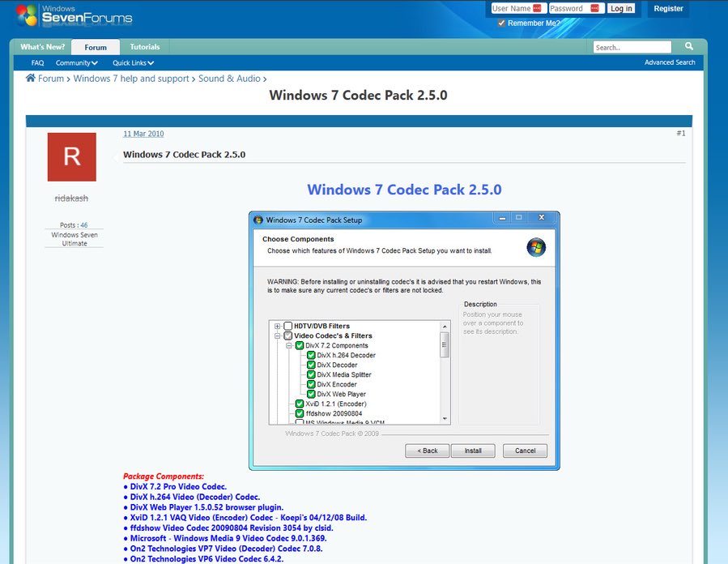Toggle Video Codec's & Filters checkbox
The width and height of the screenshot is (728, 564).
287,335
